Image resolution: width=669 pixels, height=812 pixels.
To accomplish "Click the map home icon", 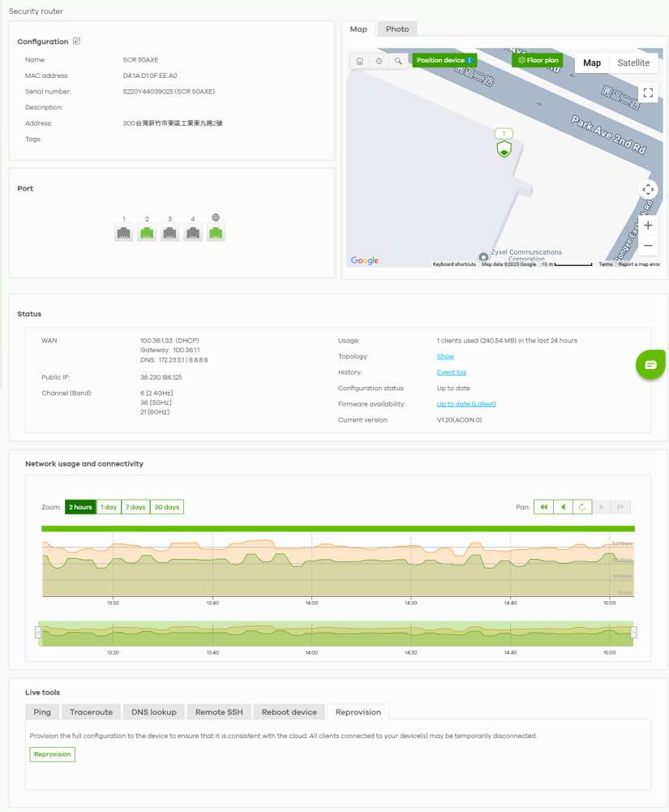I will pos(359,61).
